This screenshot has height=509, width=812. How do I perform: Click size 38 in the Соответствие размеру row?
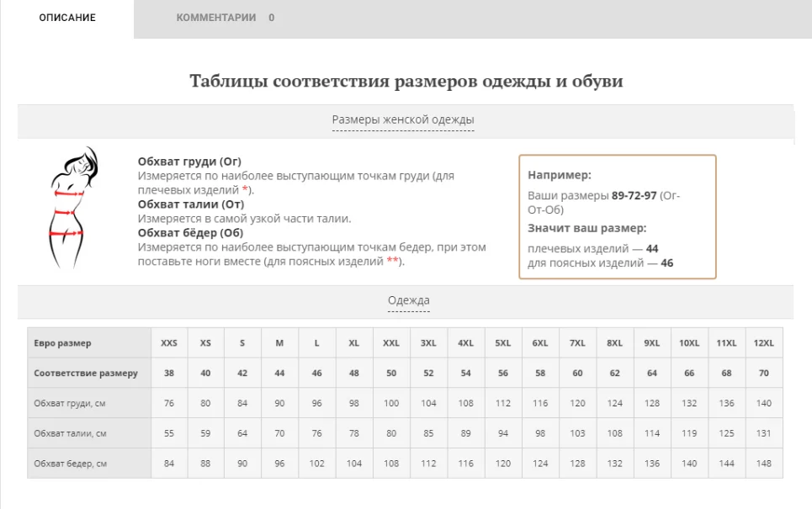point(169,373)
